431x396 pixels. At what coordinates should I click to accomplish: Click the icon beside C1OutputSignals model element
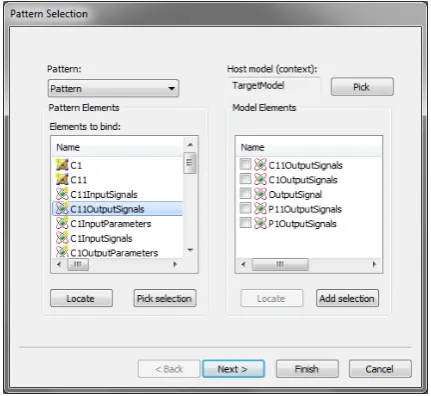pyautogui.click(x=260, y=179)
